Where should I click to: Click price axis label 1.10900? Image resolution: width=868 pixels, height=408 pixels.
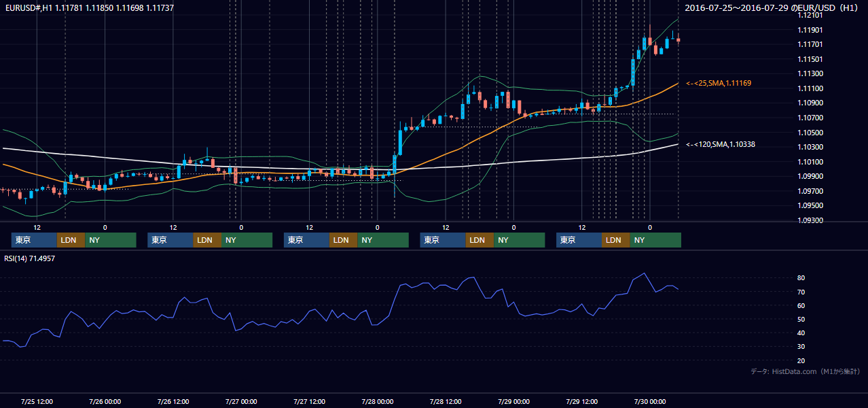pos(810,103)
